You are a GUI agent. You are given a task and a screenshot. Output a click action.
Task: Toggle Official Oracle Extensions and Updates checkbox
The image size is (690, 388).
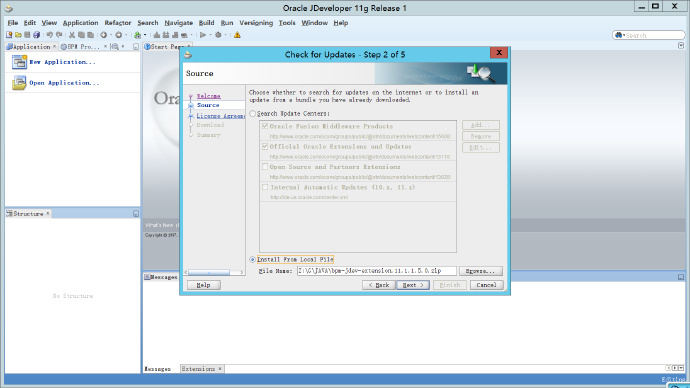[265, 146]
